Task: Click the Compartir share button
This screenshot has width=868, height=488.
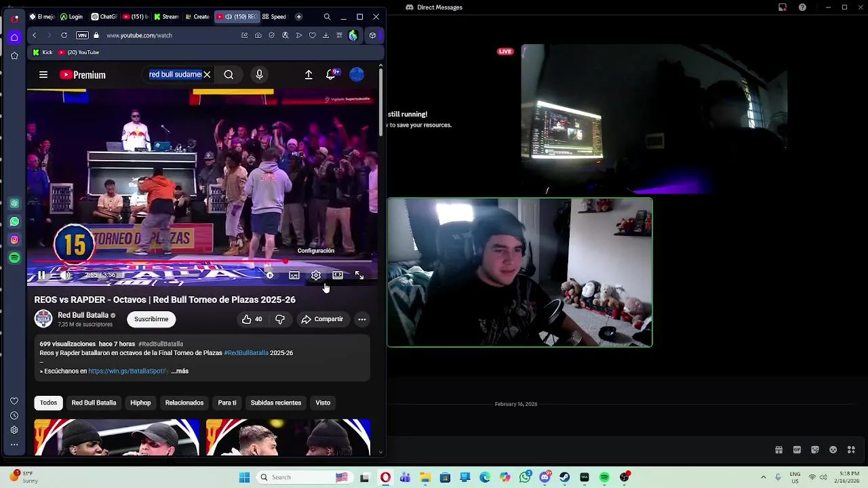Action: (x=322, y=319)
